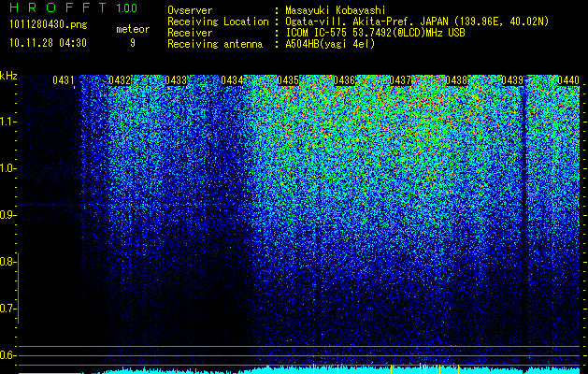Click the meteor count value 9
This screenshot has height=374, width=588.
[133, 43]
